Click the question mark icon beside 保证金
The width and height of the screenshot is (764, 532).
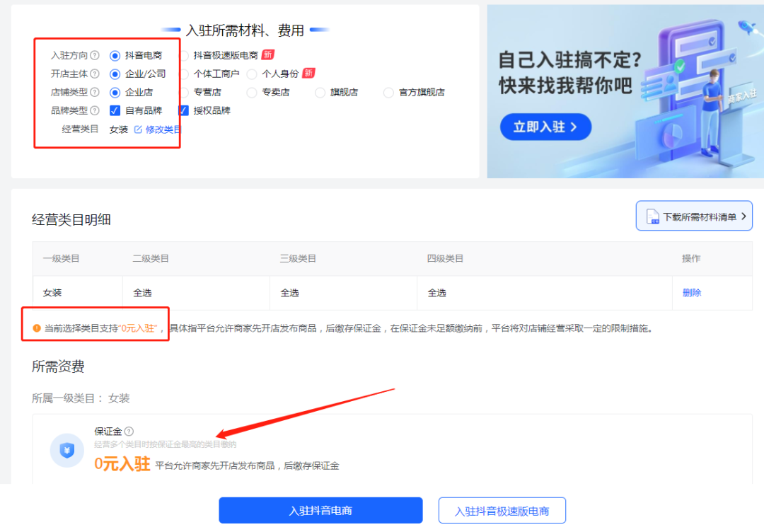click(128, 431)
